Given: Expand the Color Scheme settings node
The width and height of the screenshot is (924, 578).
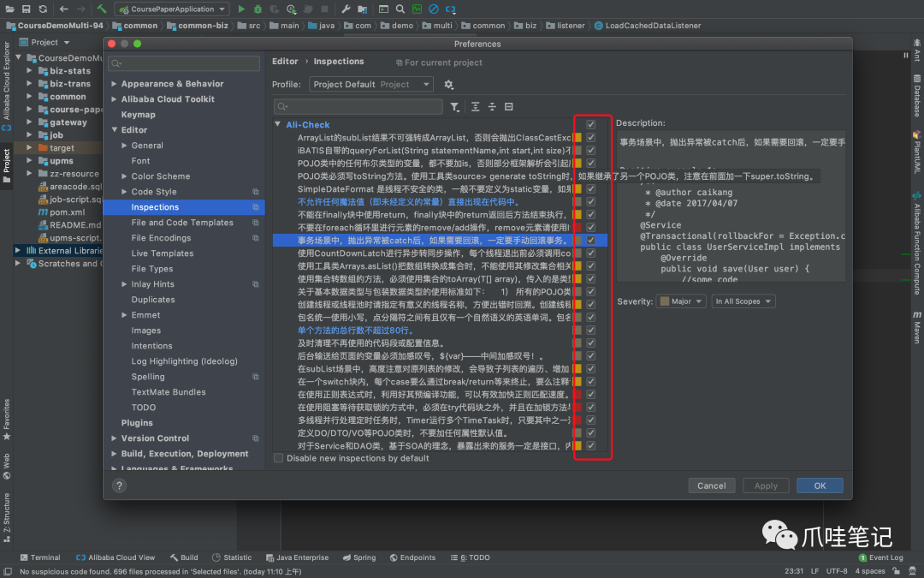Looking at the screenshot, I should pyautogui.click(x=124, y=176).
